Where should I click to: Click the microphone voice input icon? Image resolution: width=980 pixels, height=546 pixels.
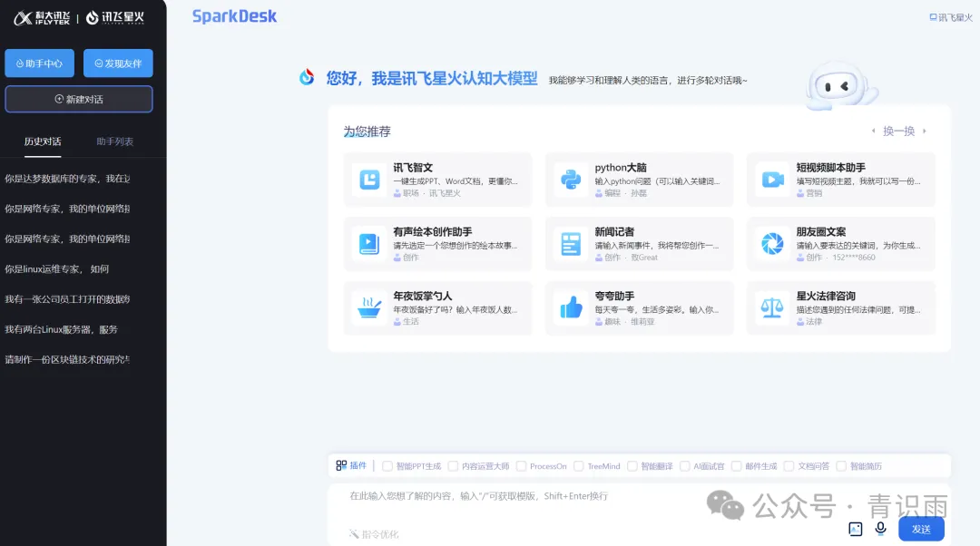coord(878,528)
